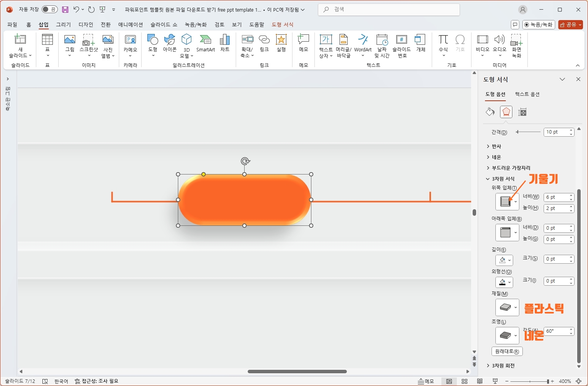Save the presentation with the disk icon
588x386 pixels.
(65, 10)
